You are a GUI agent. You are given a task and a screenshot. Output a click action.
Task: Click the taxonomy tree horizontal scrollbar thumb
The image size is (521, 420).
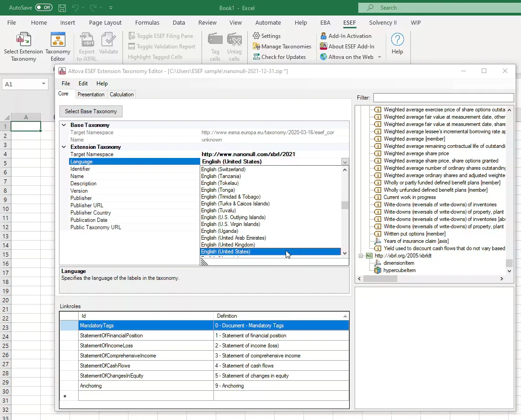click(x=380, y=279)
